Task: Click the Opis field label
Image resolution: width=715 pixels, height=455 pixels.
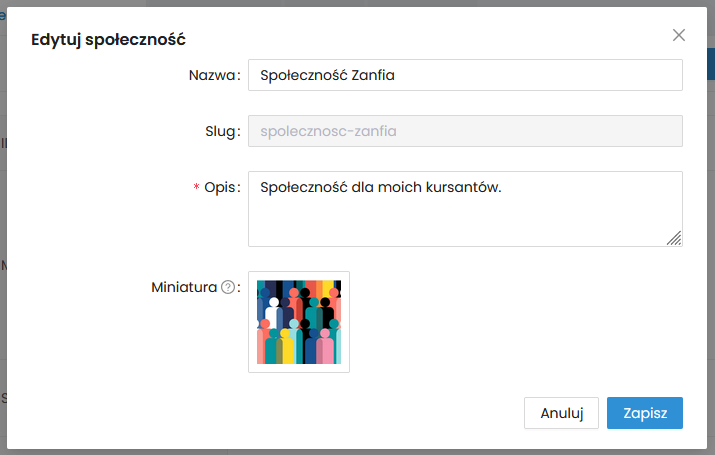Action: pos(220,188)
